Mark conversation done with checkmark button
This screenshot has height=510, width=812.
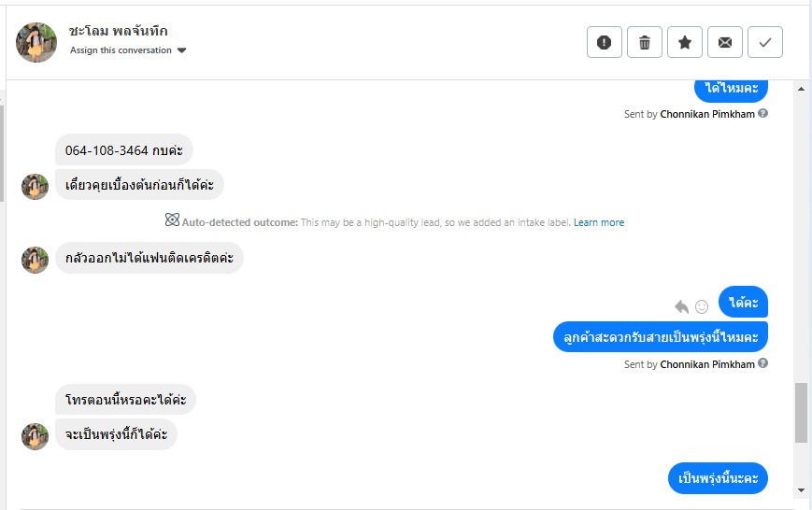click(x=765, y=42)
